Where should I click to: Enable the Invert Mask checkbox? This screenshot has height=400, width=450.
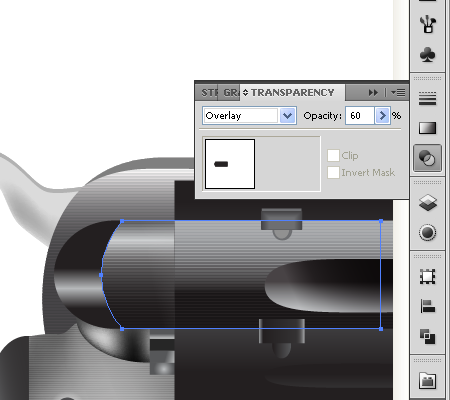coord(333,172)
